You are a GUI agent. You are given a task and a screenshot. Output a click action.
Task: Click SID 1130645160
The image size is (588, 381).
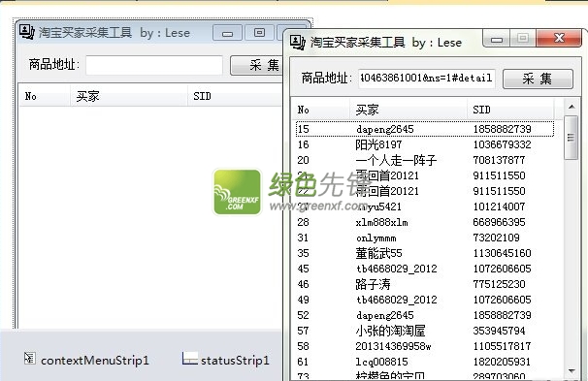pos(502,253)
